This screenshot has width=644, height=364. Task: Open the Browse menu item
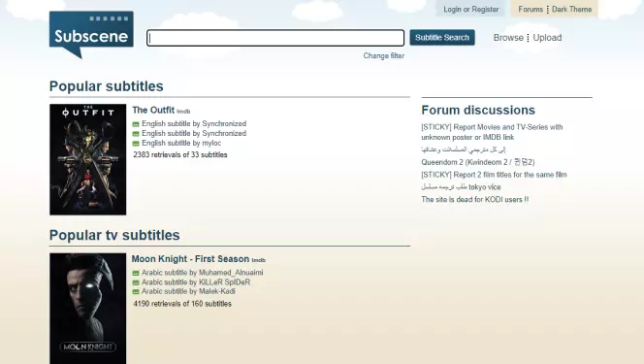click(508, 38)
